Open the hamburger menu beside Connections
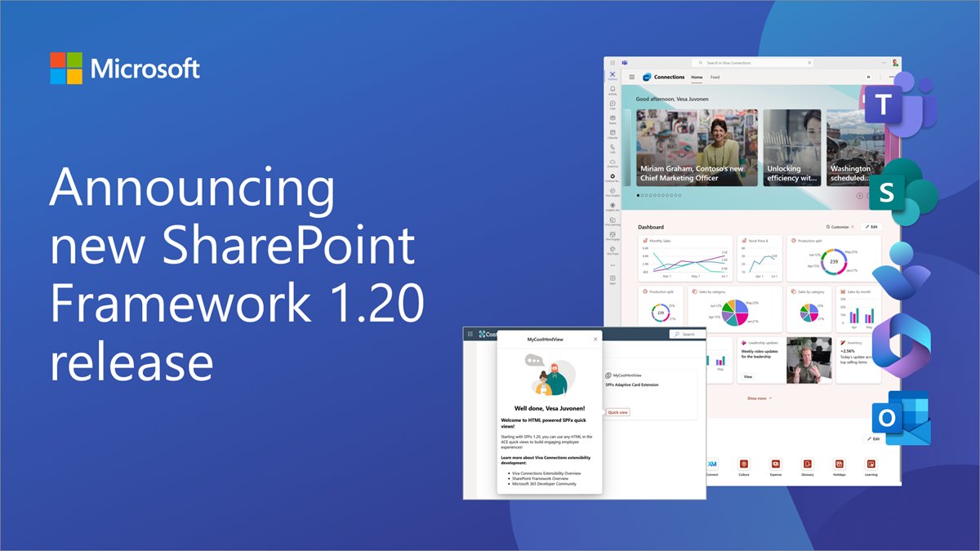 coord(631,77)
